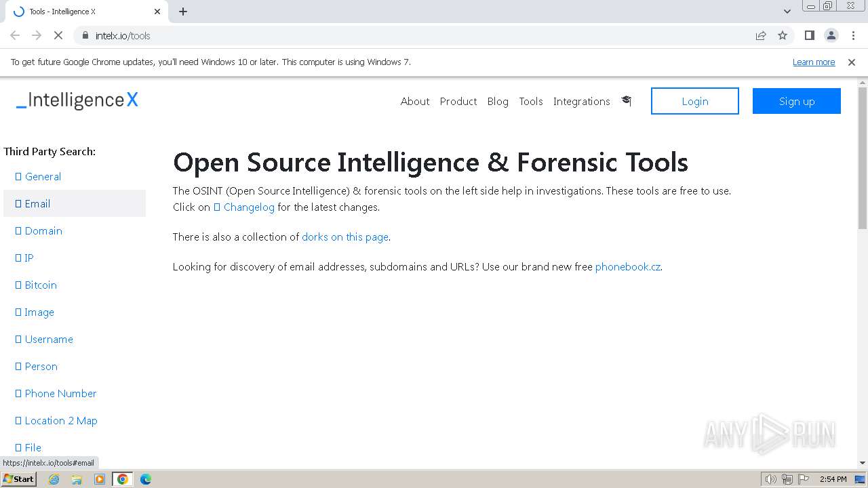This screenshot has width=868, height=488.
Task: Click the Chrome taskbar icon
Action: (x=123, y=479)
